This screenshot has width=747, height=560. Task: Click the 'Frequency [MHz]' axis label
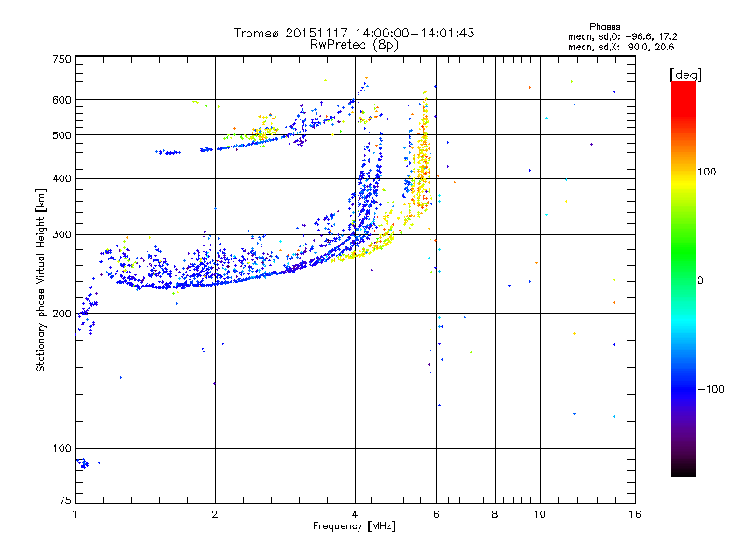click(x=354, y=526)
